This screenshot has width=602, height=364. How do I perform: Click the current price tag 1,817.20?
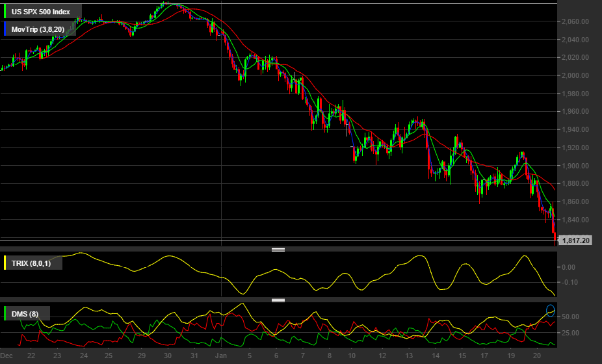pos(575,240)
